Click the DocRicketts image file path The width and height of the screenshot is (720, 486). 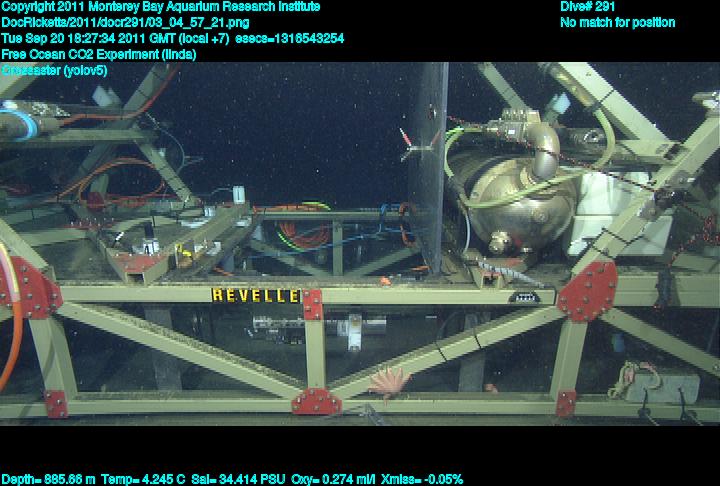(126, 23)
